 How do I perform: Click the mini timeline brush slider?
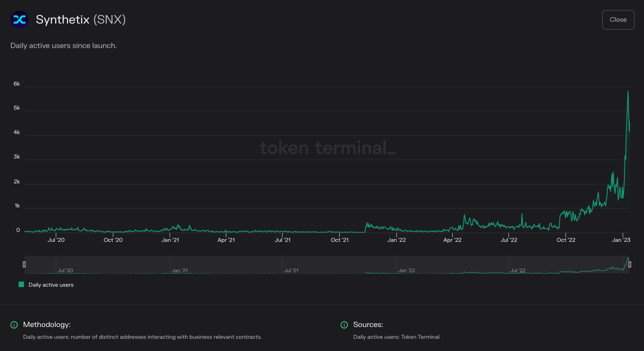click(x=327, y=264)
